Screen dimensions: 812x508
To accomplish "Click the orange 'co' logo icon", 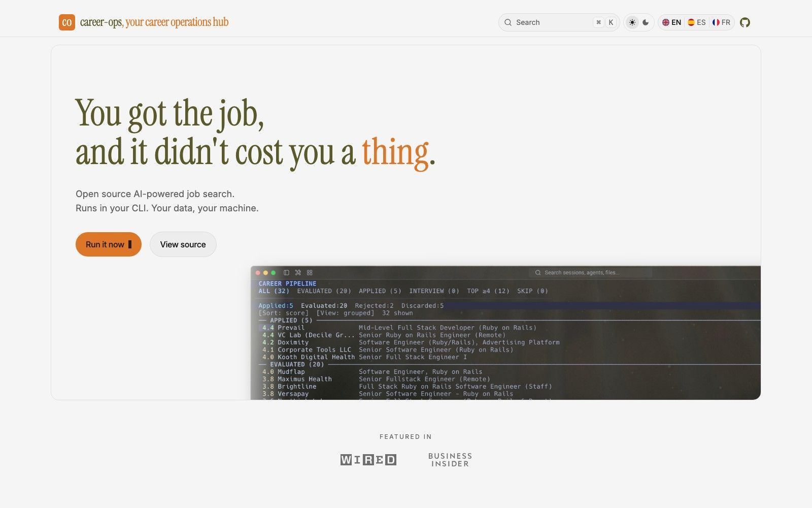I will [67, 22].
